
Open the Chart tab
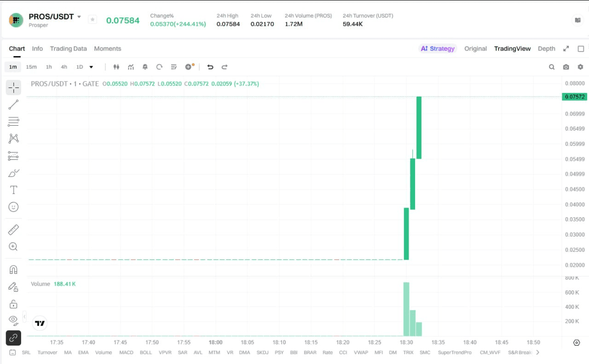pyautogui.click(x=17, y=49)
